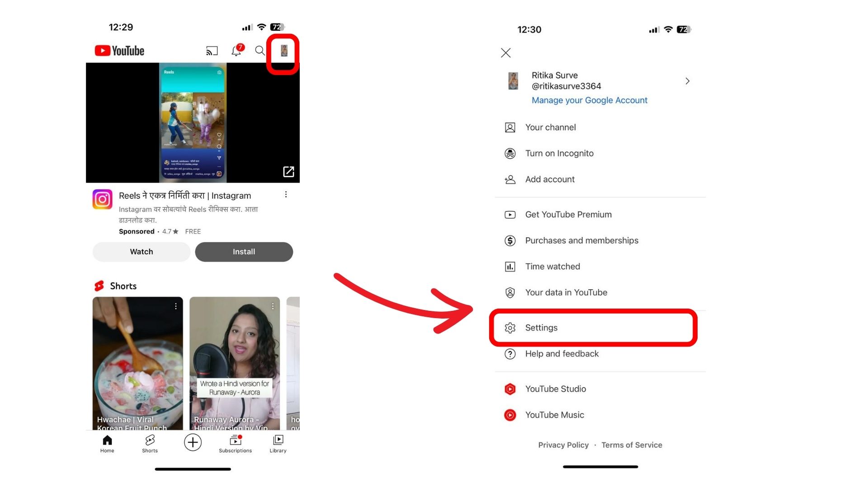Open YouTube Studio
Viewport: 868px width, 488px height.
(555, 389)
